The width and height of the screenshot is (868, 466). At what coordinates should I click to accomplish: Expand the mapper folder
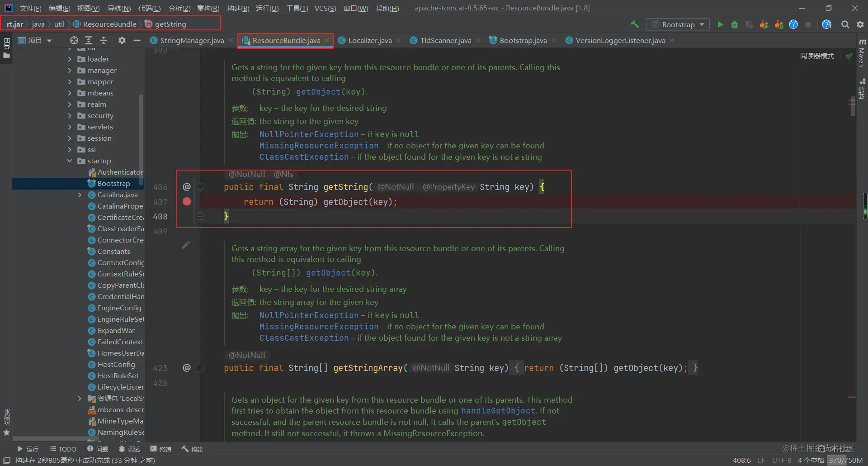point(70,81)
